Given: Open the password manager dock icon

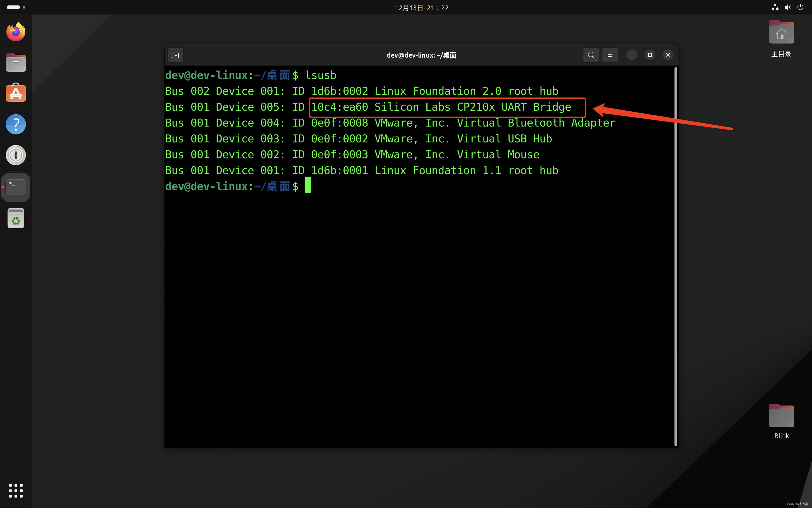Looking at the screenshot, I should [16, 155].
